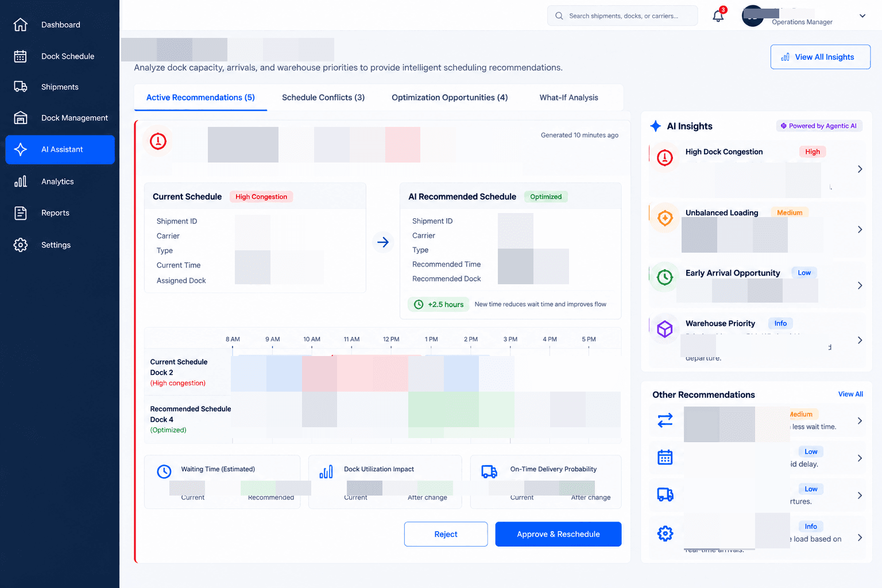Image resolution: width=882 pixels, height=588 pixels.
Task: Select AI Assistant sparkle icon
Action: 21,149
